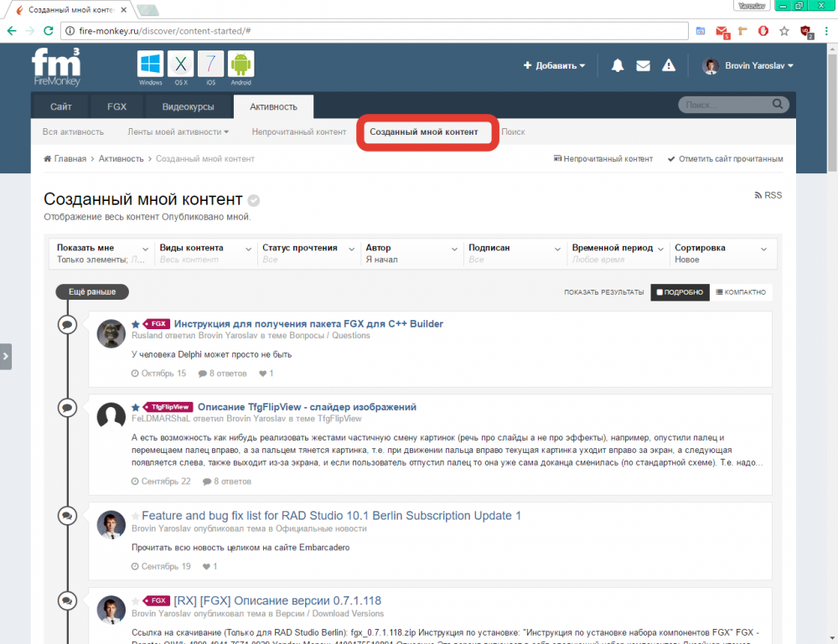Image resolution: width=838 pixels, height=644 pixels.
Task: Expand the «Подписан» filter
Action: (515, 254)
